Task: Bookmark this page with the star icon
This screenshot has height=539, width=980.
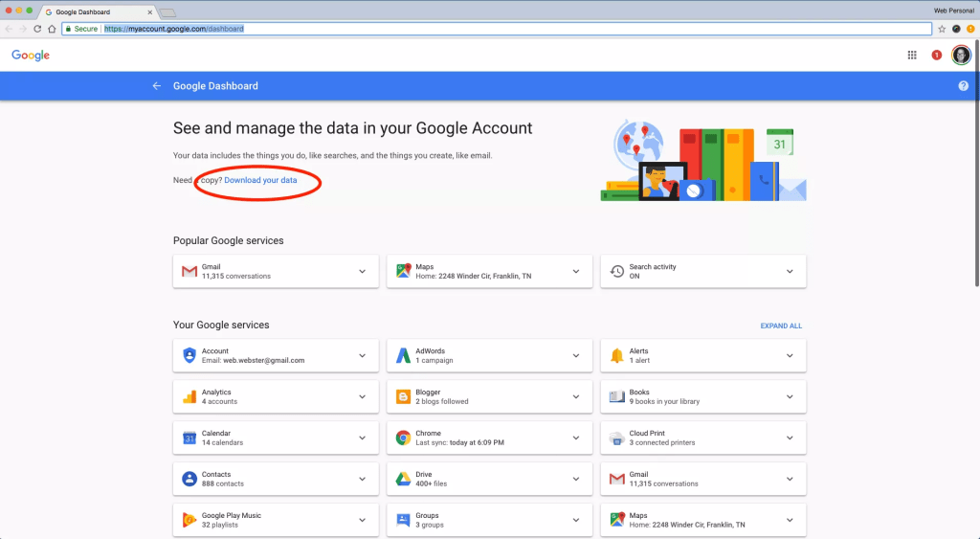Action: pyautogui.click(x=942, y=29)
